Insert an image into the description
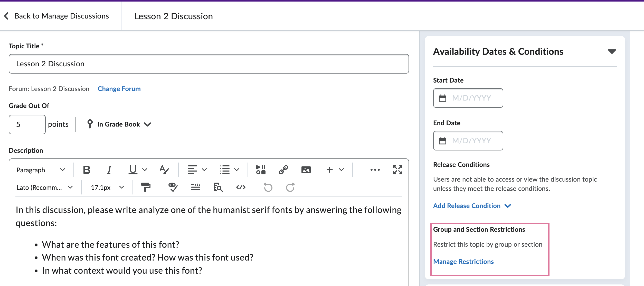The height and width of the screenshot is (286, 644). point(306,170)
